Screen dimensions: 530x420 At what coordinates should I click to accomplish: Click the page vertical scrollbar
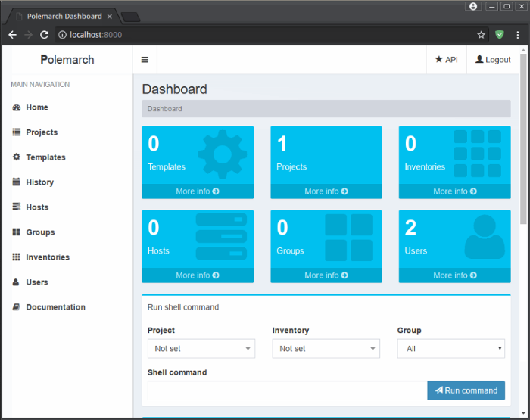(x=524, y=151)
